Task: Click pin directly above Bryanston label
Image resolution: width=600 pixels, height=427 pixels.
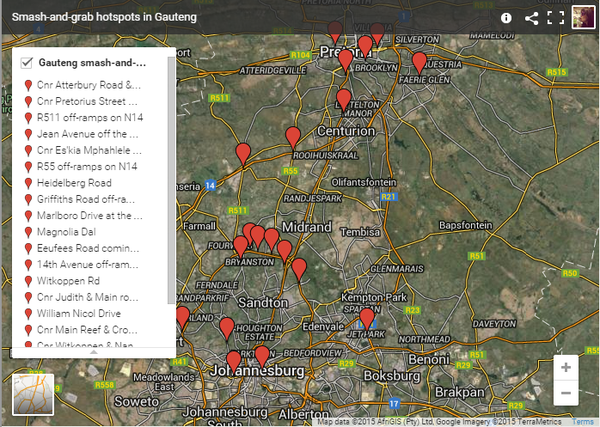Action: pos(258,236)
